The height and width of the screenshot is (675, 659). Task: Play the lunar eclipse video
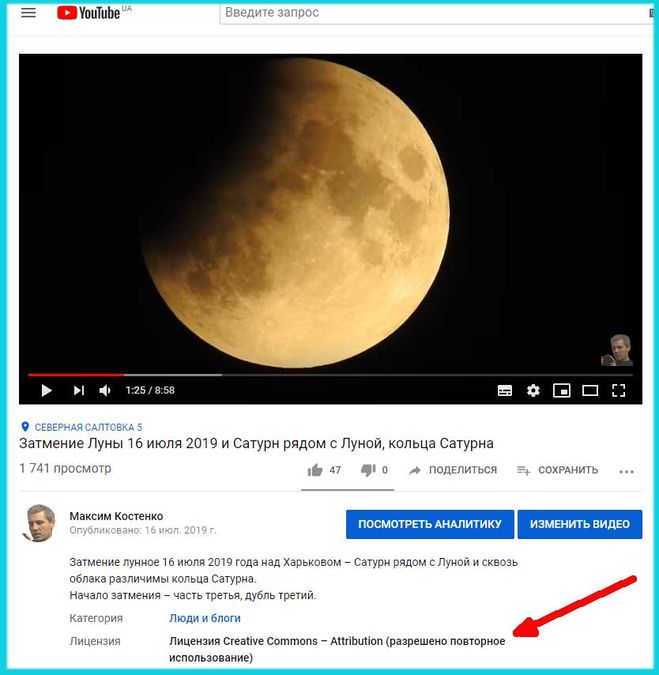(46, 390)
